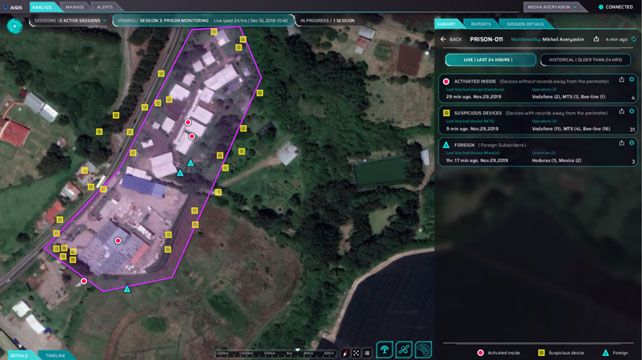
Task: Open settings gear on Foreign card
Action: 632,143
